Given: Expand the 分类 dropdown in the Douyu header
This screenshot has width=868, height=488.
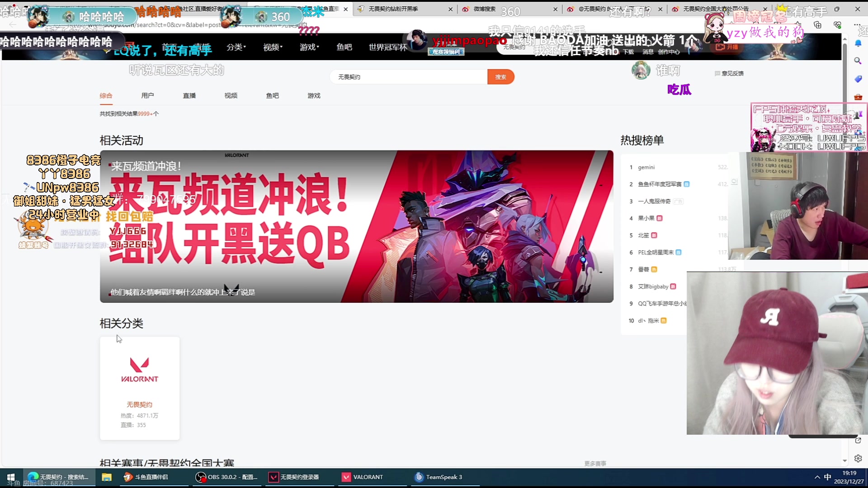Looking at the screenshot, I should (236, 47).
